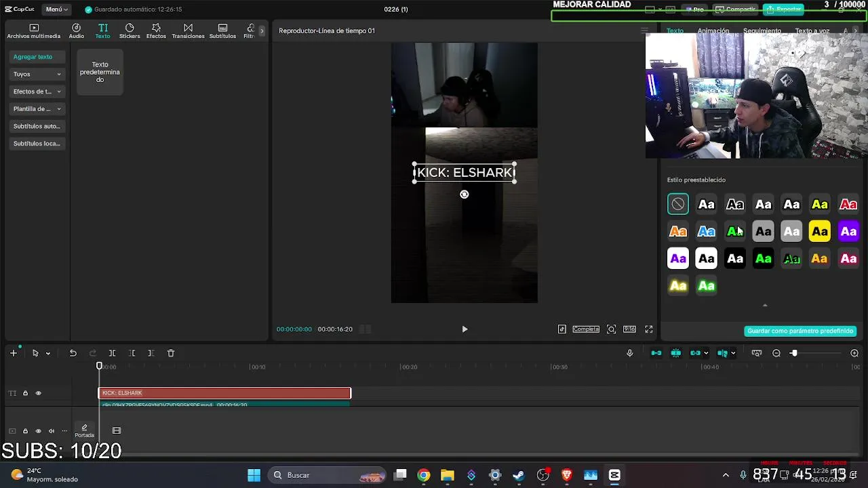Screen dimensions: 868x488
Task: Mute the main video track
Action: point(51,431)
